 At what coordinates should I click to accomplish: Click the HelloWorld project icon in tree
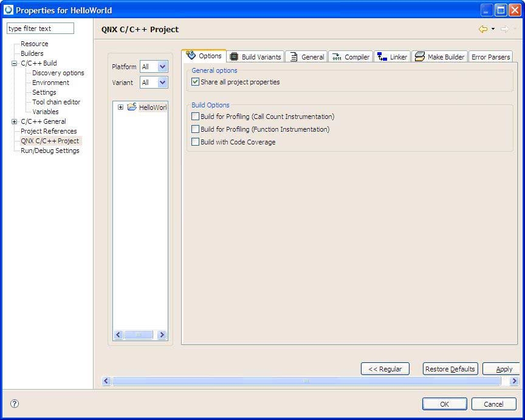pyautogui.click(x=131, y=107)
